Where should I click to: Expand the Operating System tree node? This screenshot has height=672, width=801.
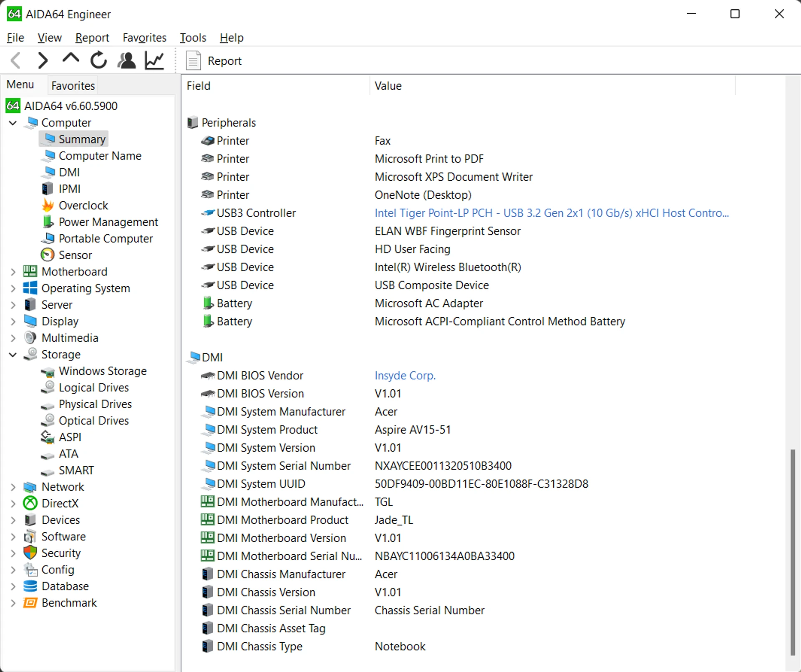(x=13, y=288)
